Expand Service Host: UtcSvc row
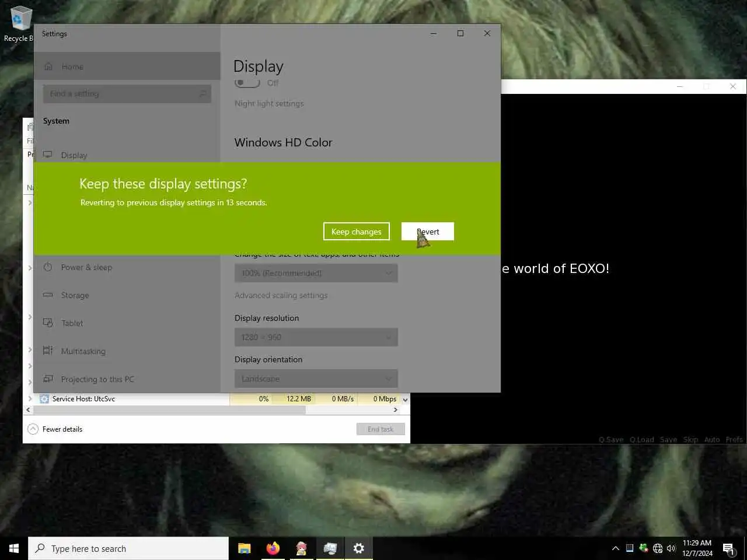The width and height of the screenshot is (747, 560). tap(30, 399)
